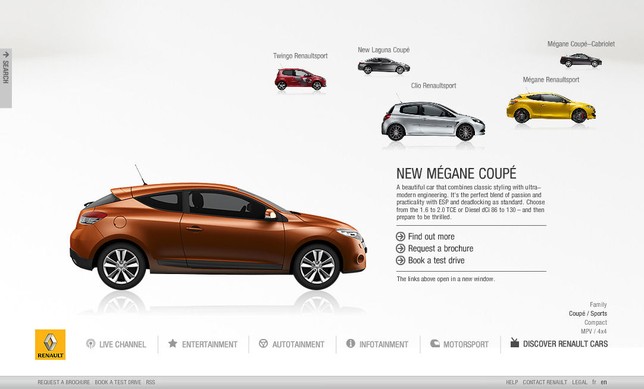Screen dimensions: 644x389
Task: Select the MPV / 4x4 category
Action: click(x=594, y=331)
